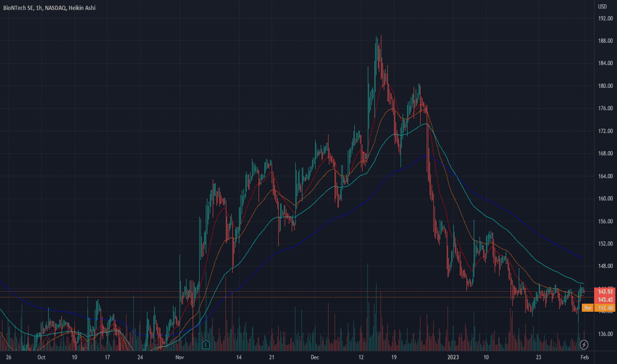Click the orange 'Pre' pre-market label

(587, 308)
